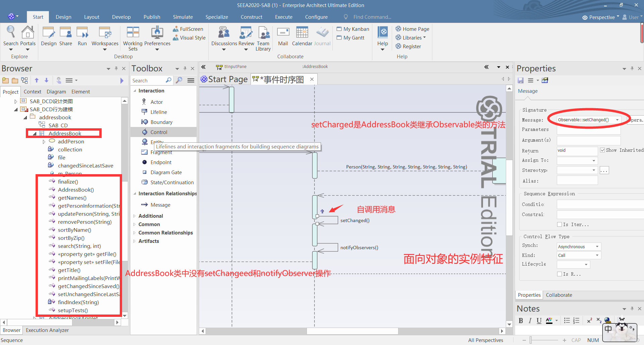The image size is (644, 345).
Task: Open Discussions in the Collaborate group
Action: click(x=224, y=38)
